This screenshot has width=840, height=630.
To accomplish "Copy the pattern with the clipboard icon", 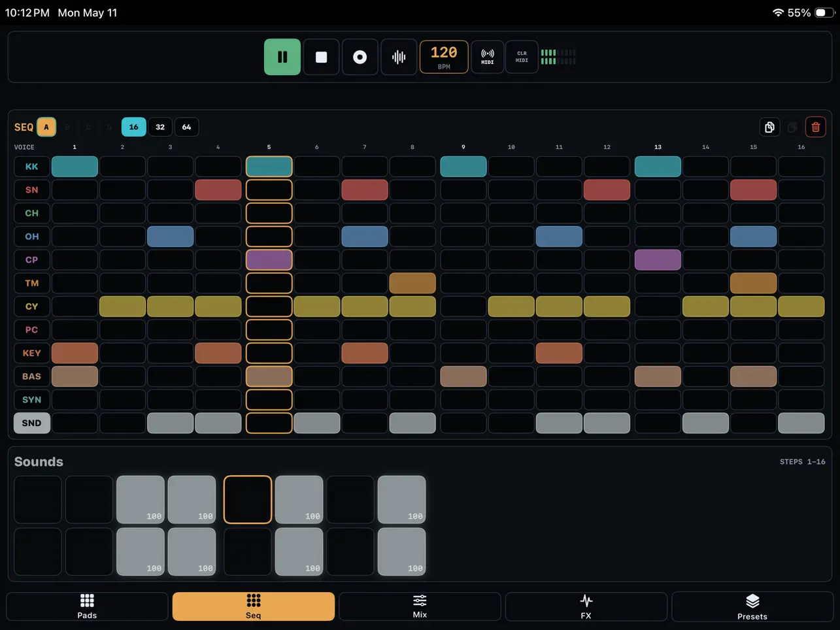I will tap(770, 127).
